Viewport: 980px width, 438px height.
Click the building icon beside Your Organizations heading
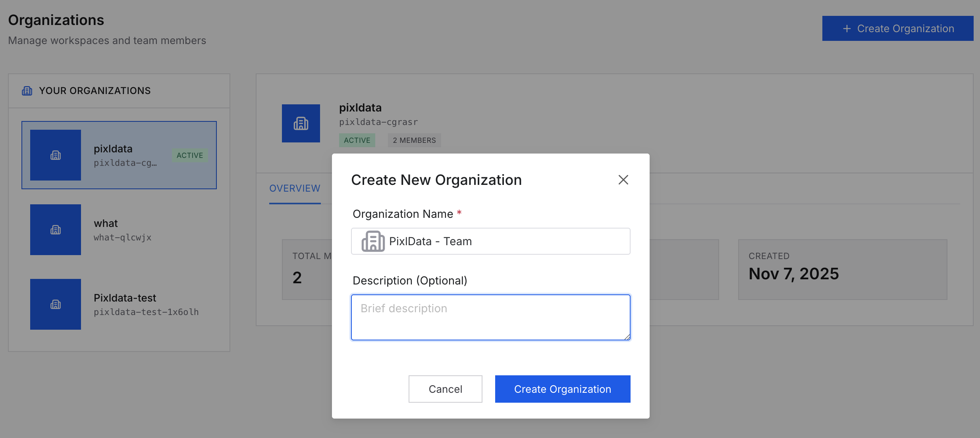tap(27, 91)
